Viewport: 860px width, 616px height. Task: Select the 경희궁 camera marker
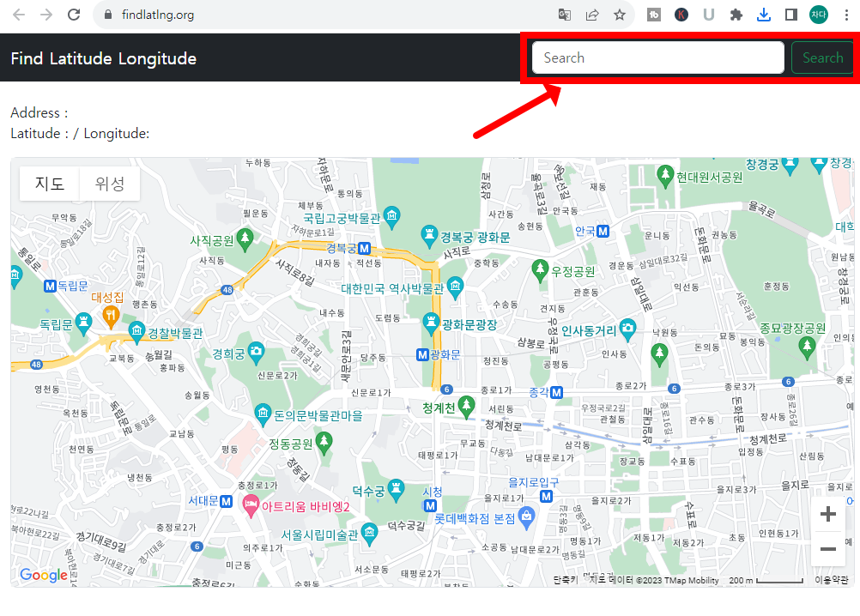pyautogui.click(x=256, y=353)
